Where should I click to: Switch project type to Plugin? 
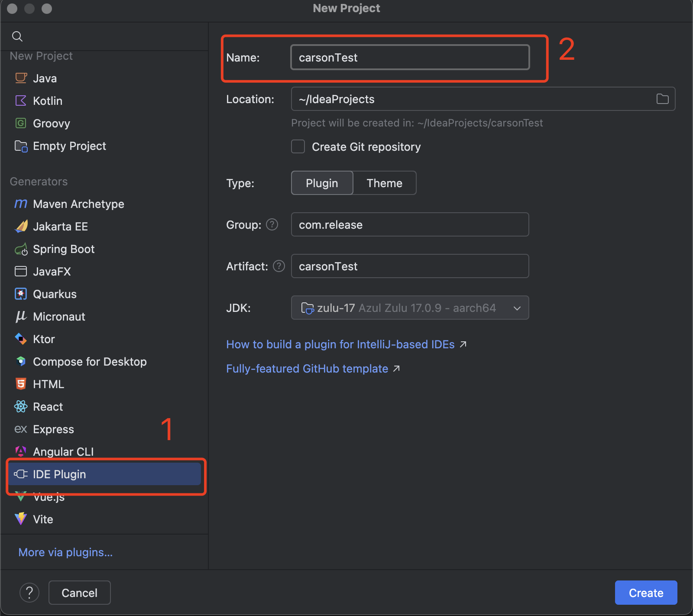click(x=322, y=183)
